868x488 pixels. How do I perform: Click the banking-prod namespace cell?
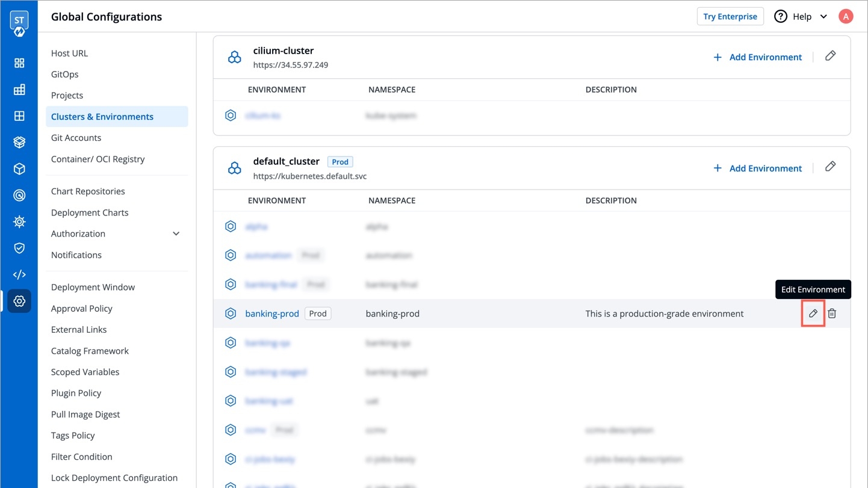392,313
